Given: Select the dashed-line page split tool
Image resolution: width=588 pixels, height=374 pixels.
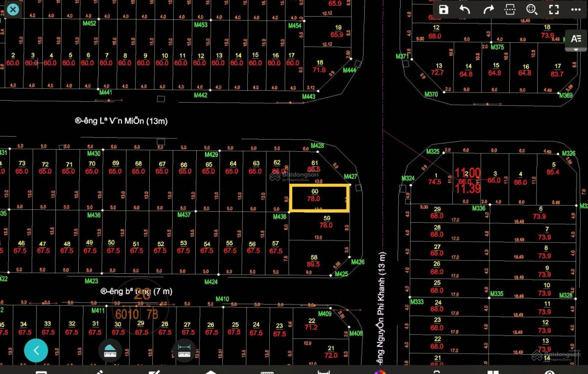Looking at the screenshot, I should click(x=510, y=9).
